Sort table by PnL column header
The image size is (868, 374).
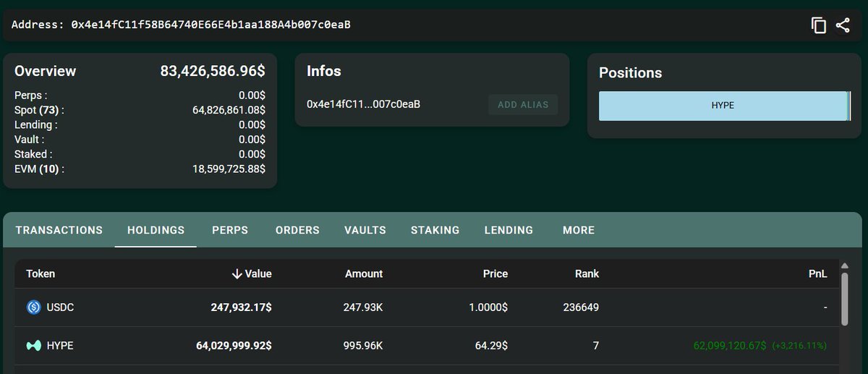coord(818,273)
